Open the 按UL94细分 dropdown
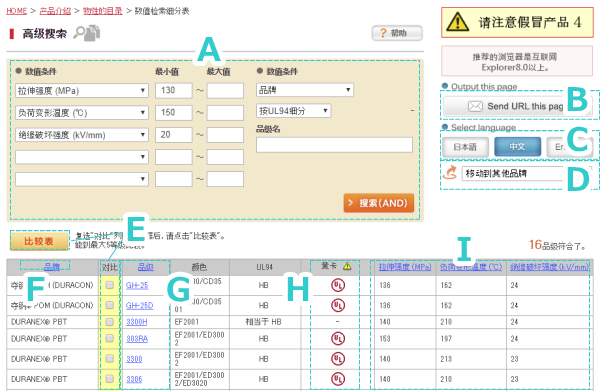Viewport: 600px width, 391px height. coord(293,111)
